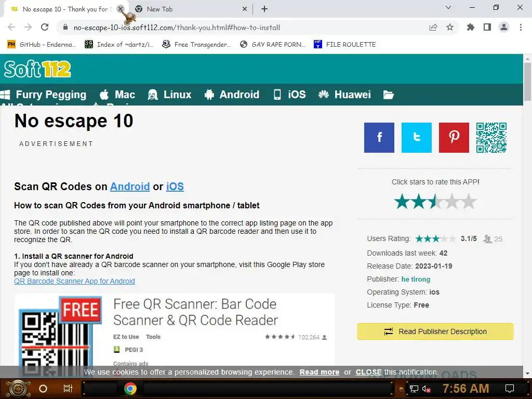
Task: Click Read more in the cookie notice
Action: 320,372
